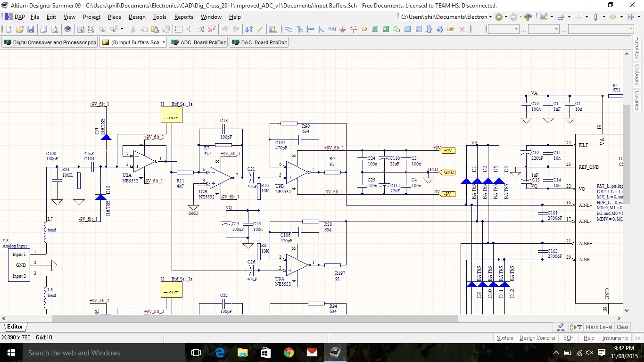Open the device/workspace view icon

[x=68, y=29]
